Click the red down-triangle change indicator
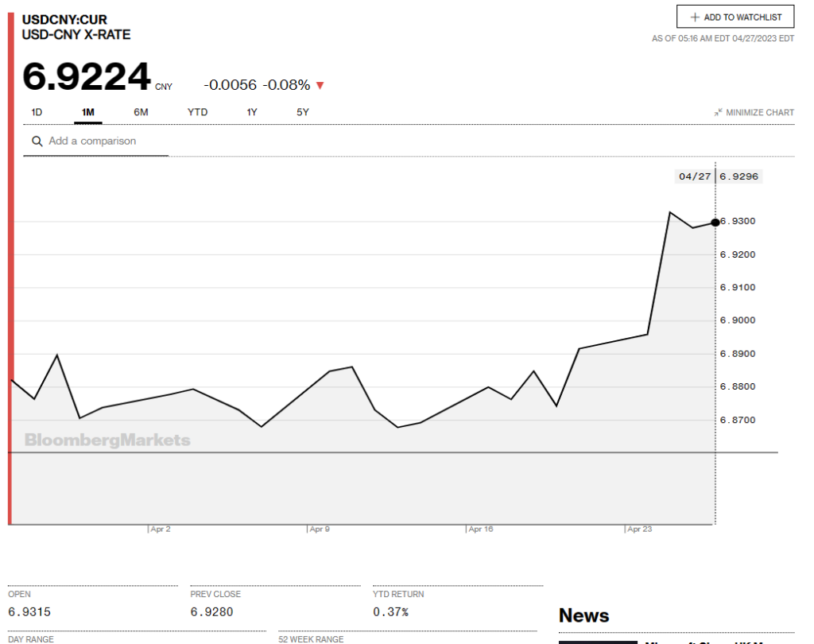This screenshot has height=644, width=814. pos(320,86)
